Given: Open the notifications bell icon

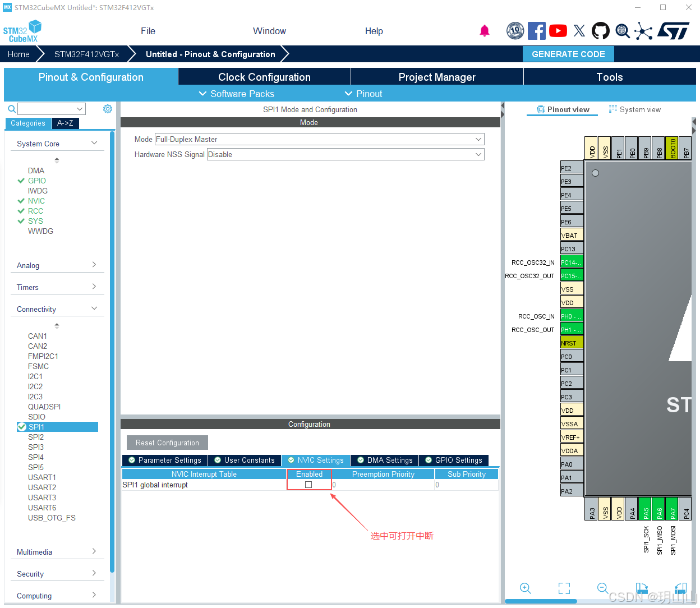Looking at the screenshot, I should click(485, 31).
